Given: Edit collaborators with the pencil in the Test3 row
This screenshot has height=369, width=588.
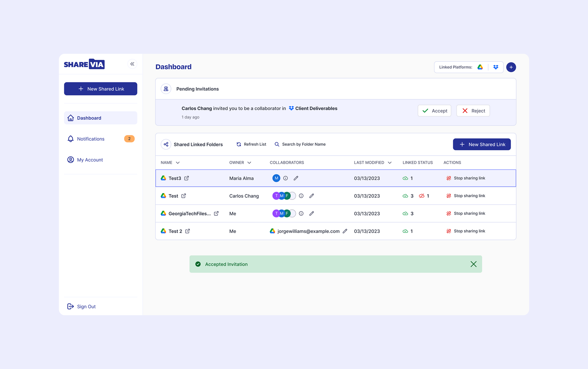Looking at the screenshot, I should tap(296, 178).
